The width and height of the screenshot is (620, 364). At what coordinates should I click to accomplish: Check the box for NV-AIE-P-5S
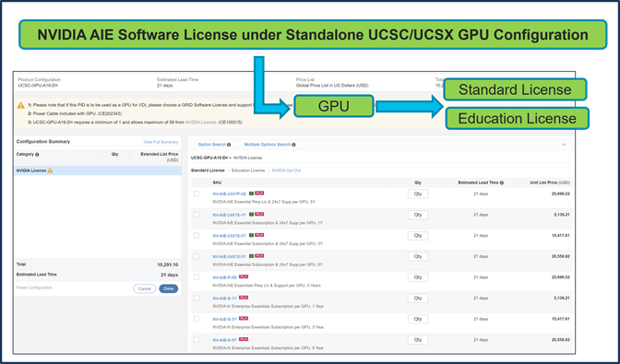(x=197, y=277)
